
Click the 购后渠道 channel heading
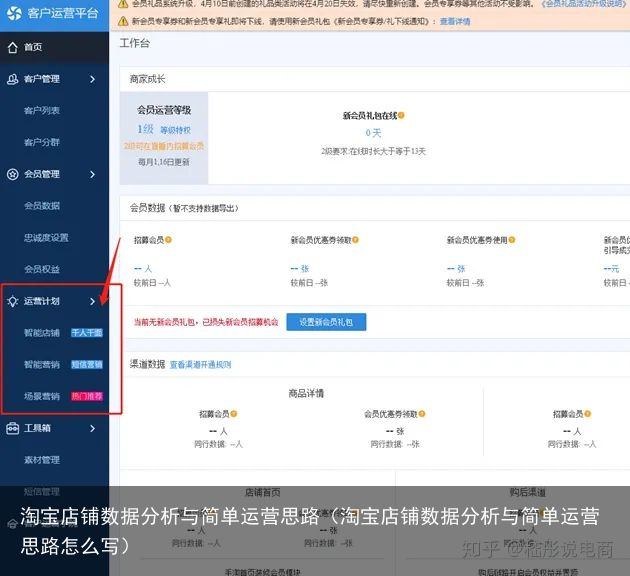point(528,492)
